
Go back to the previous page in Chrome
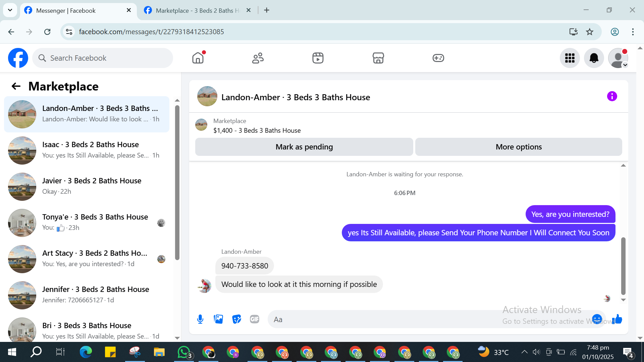[11, 32]
